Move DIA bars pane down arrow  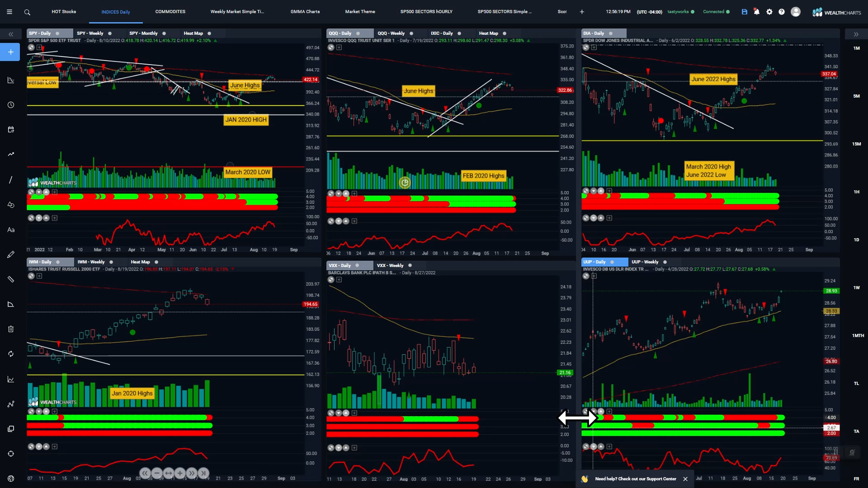tap(594, 191)
